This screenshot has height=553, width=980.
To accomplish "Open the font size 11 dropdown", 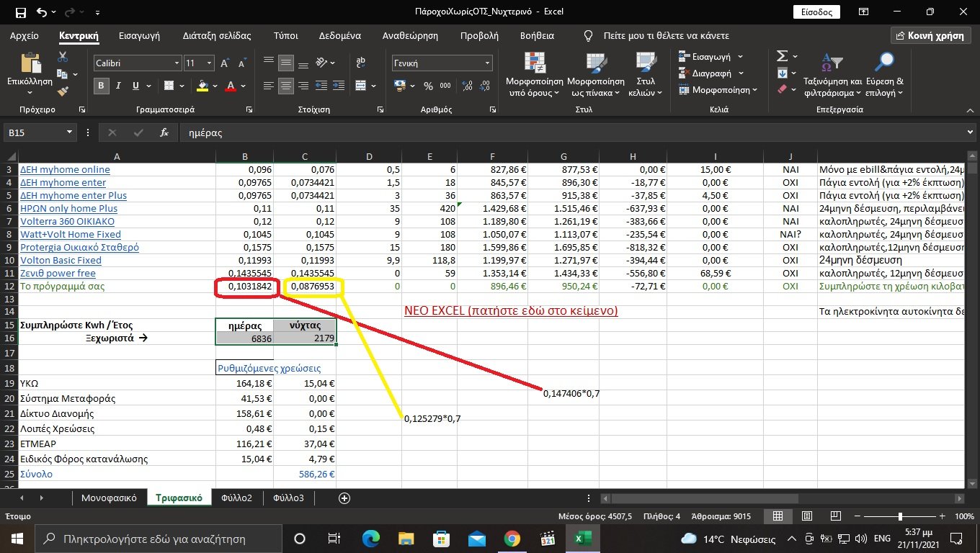I will [209, 63].
